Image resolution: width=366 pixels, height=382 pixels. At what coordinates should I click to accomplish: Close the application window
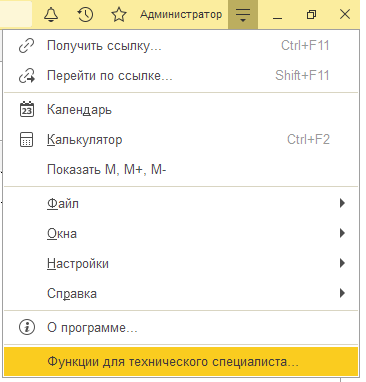[345, 15]
